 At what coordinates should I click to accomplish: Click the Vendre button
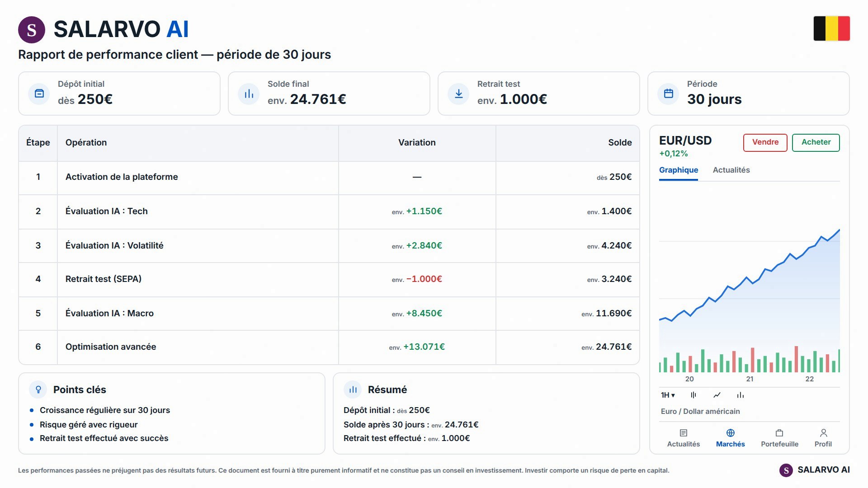tap(765, 142)
